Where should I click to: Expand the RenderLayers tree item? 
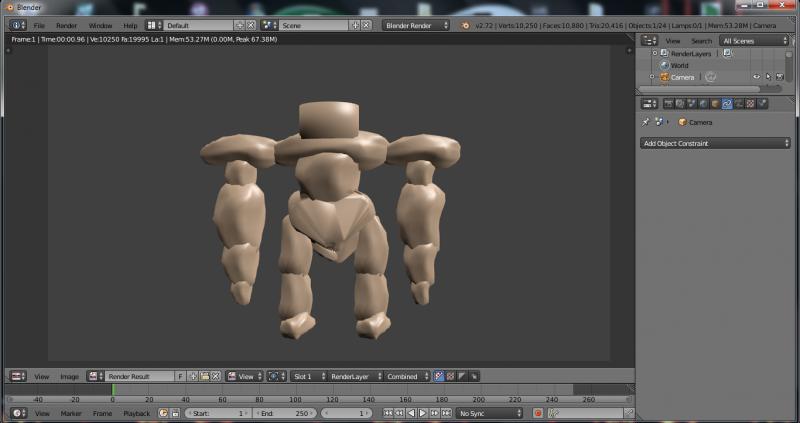pyautogui.click(x=653, y=53)
